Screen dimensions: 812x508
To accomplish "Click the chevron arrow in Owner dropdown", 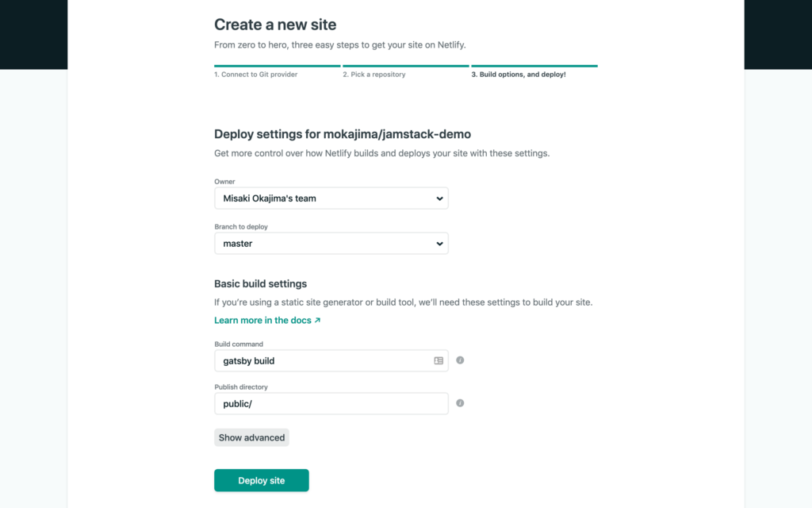I will click(439, 198).
